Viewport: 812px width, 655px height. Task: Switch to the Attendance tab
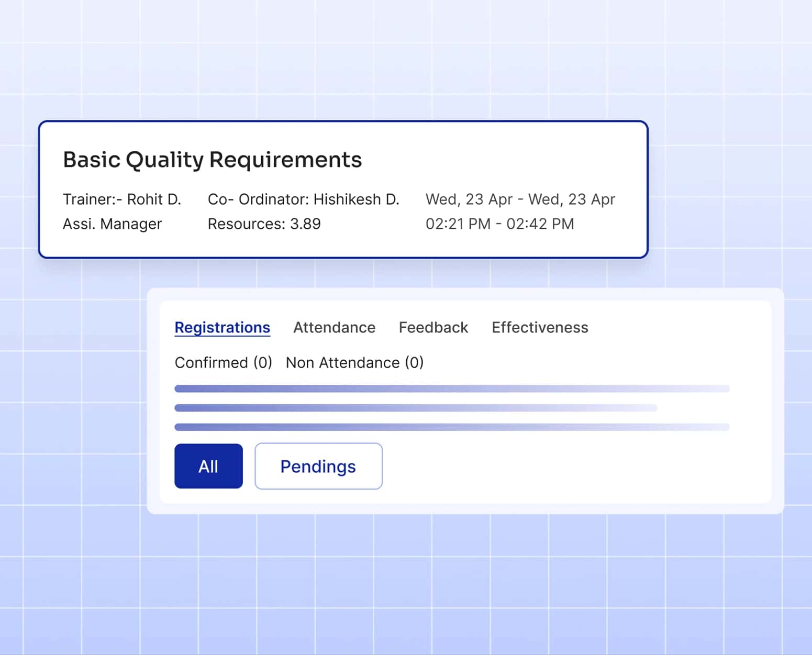(334, 327)
